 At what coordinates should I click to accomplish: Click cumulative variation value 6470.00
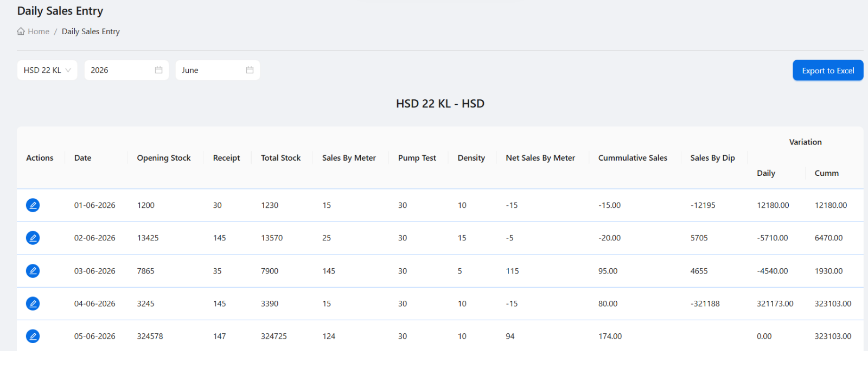coord(828,238)
